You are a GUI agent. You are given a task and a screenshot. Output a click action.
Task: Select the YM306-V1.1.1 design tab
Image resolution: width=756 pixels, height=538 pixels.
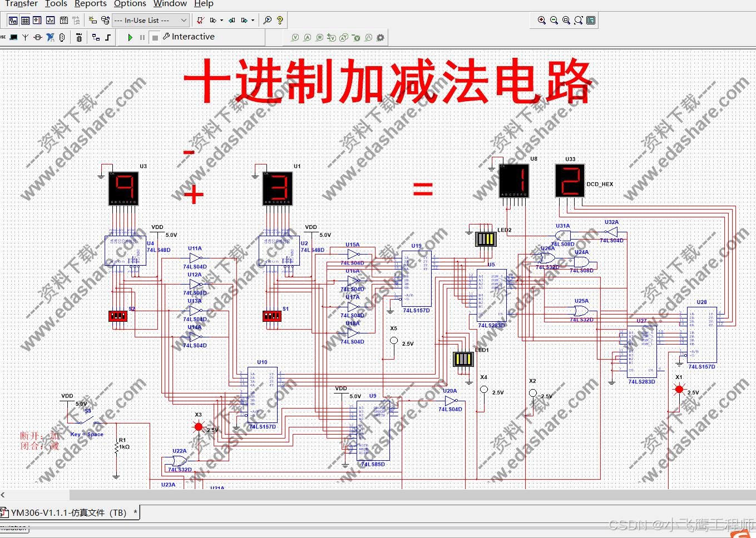70,512
